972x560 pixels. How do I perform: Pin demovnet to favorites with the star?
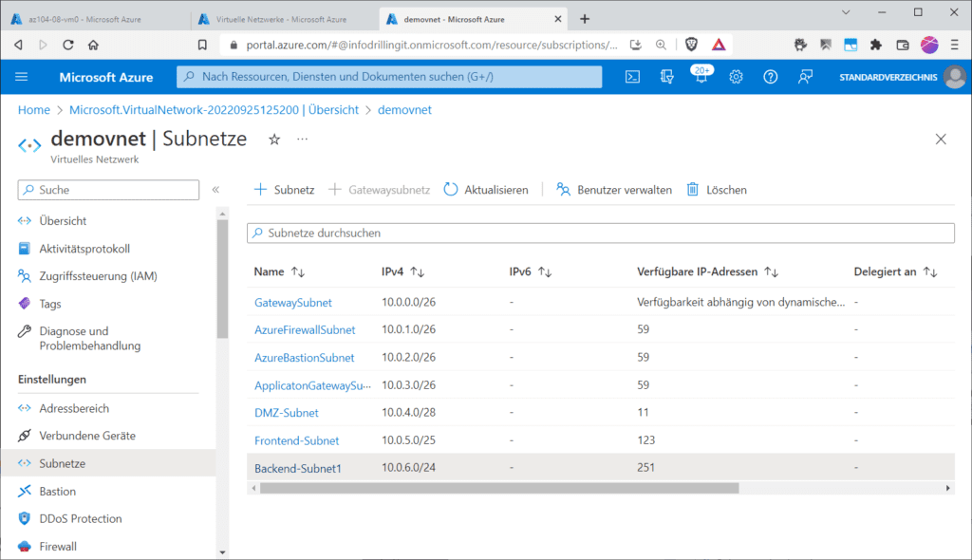pyautogui.click(x=274, y=140)
